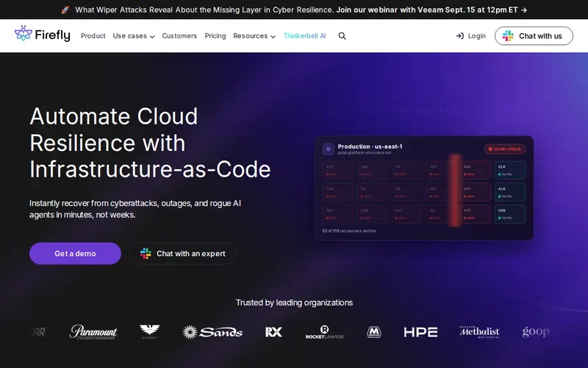Click the CLB healthy resource tile
Viewport: 588px width, 368px height.
(509, 170)
